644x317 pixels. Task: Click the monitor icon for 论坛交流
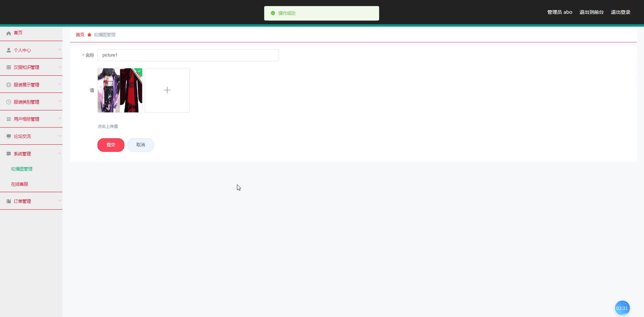point(9,136)
